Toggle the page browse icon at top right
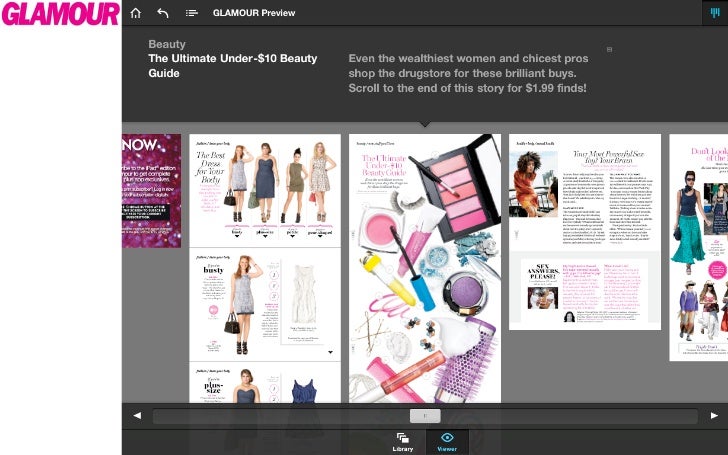The height and width of the screenshot is (455, 728). click(x=715, y=13)
